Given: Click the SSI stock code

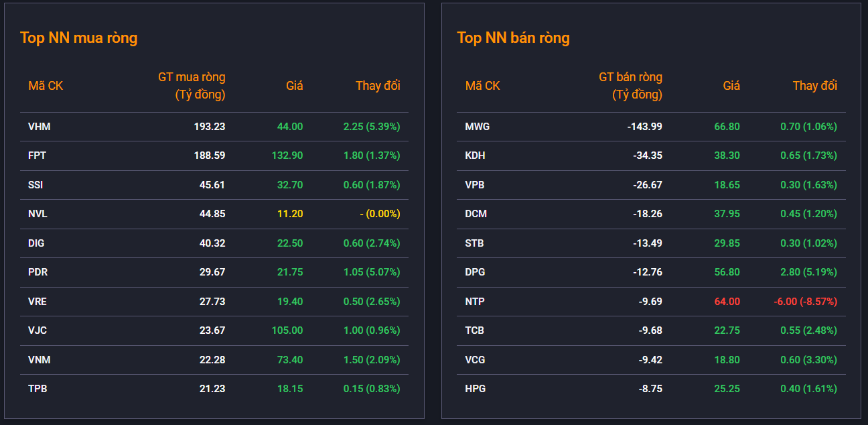Looking at the screenshot, I should click(35, 185).
